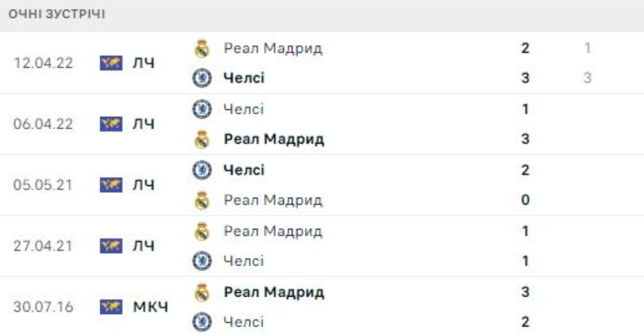Image resolution: width=644 pixels, height=336 pixels.
Task: Select the МКЧ competition label
Action: (151, 306)
